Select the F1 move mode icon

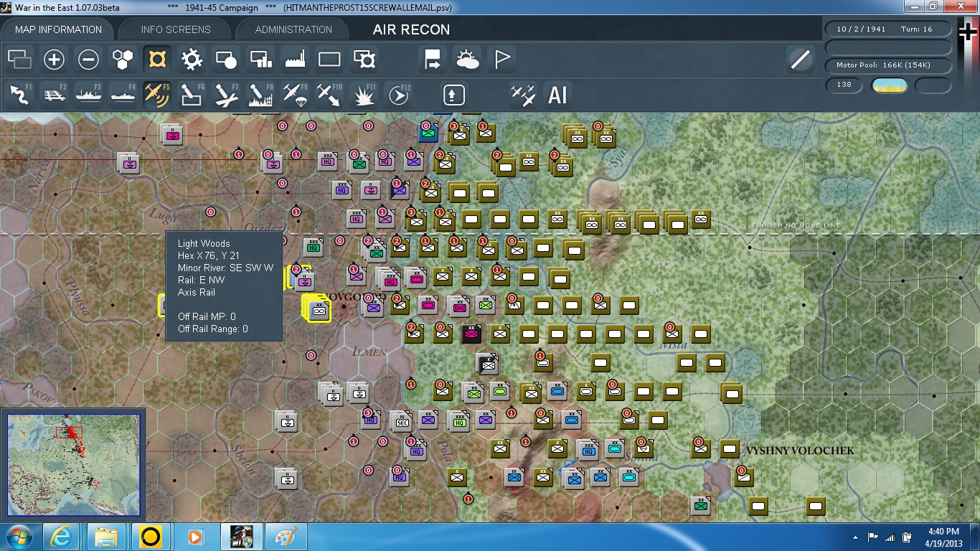[x=19, y=94]
